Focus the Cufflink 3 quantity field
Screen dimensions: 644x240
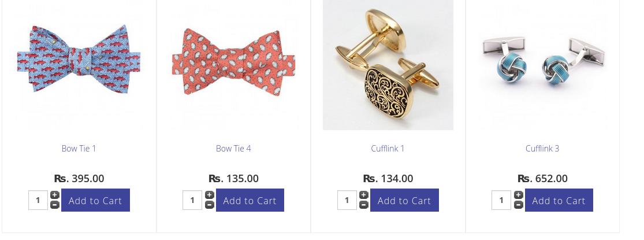501,201
